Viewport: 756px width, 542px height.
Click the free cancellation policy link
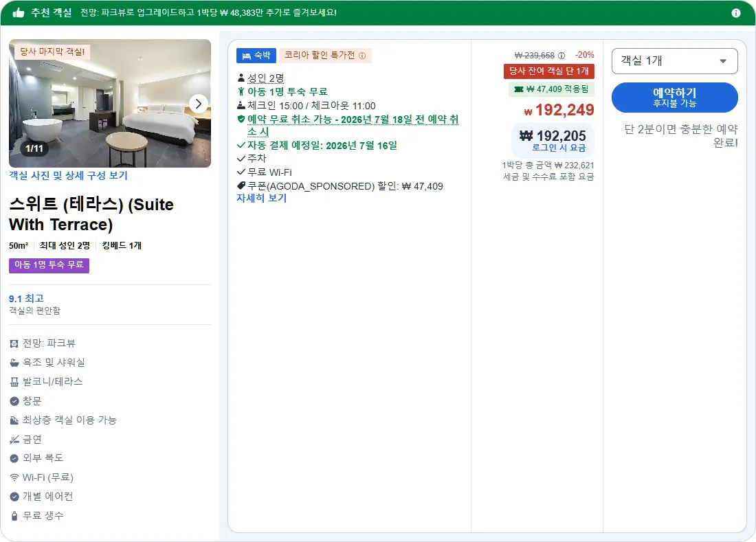click(353, 125)
